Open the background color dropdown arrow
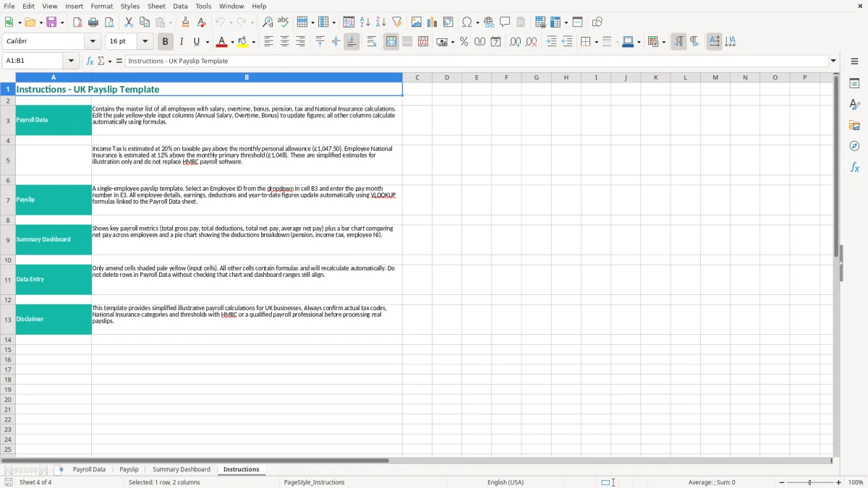868x488 pixels. [253, 42]
